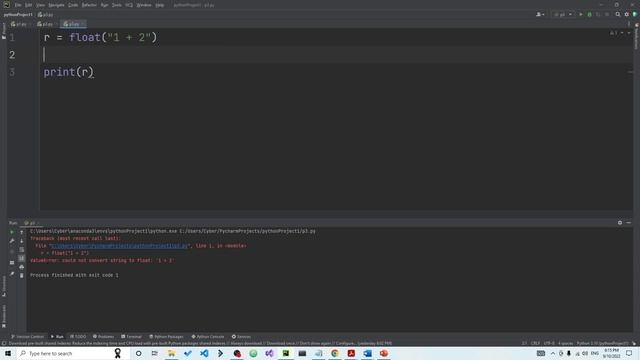Open the Problems tool tab

[104, 337]
